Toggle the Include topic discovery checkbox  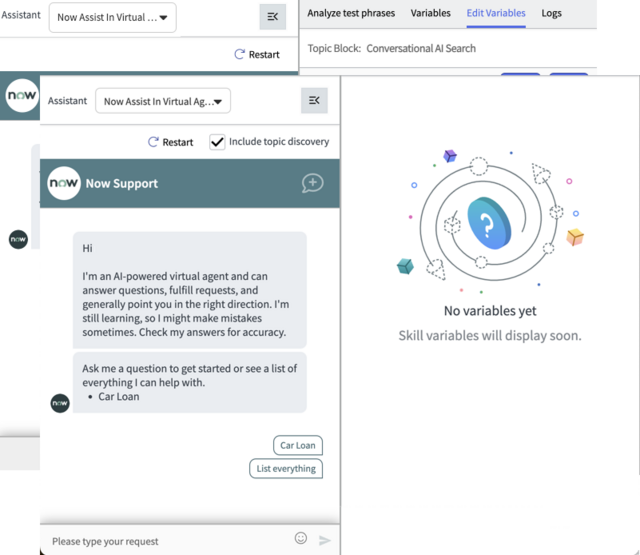[x=217, y=142]
